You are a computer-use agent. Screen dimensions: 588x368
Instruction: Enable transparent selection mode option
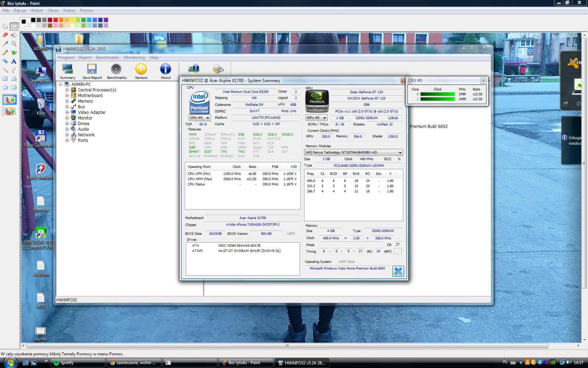tap(10, 111)
